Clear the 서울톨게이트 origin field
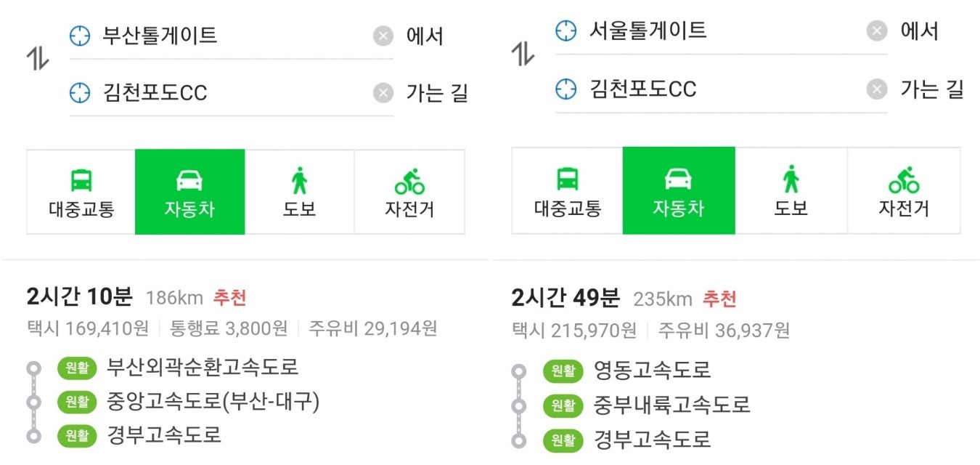The height and width of the screenshot is (465, 980). pyautogui.click(x=877, y=31)
